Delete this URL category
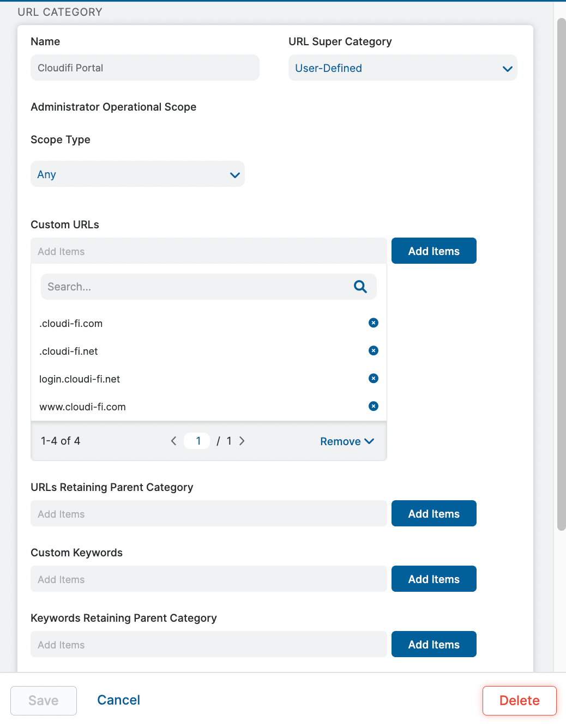The height and width of the screenshot is (728, 566). (x=520, y=701)
